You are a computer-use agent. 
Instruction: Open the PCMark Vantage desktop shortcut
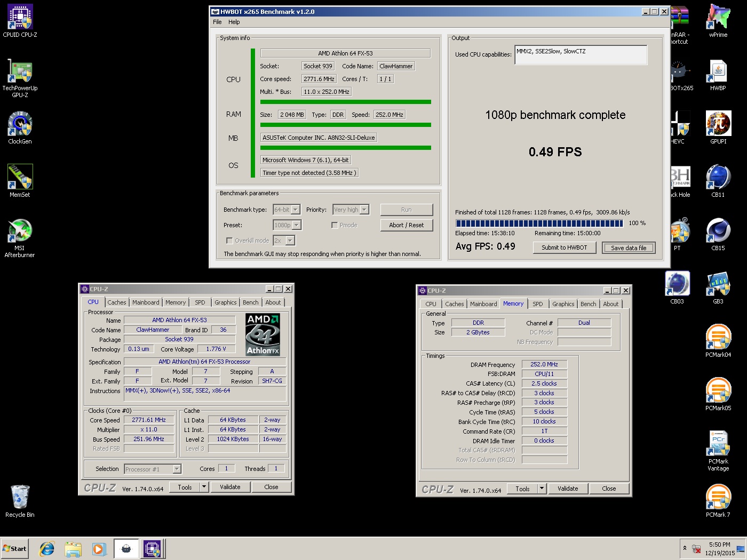point(718,451)
